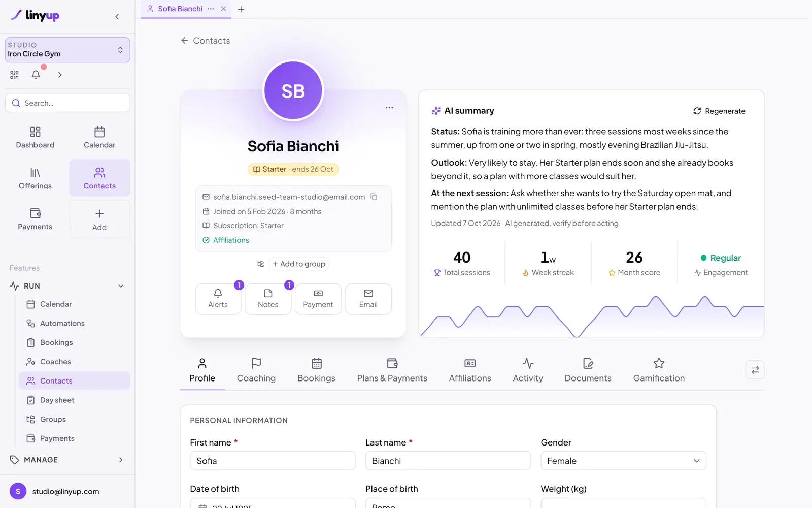The height and width of the screenshot is (508, 812).
Task: Open the Plans & Payments tab
Action: 392,370
